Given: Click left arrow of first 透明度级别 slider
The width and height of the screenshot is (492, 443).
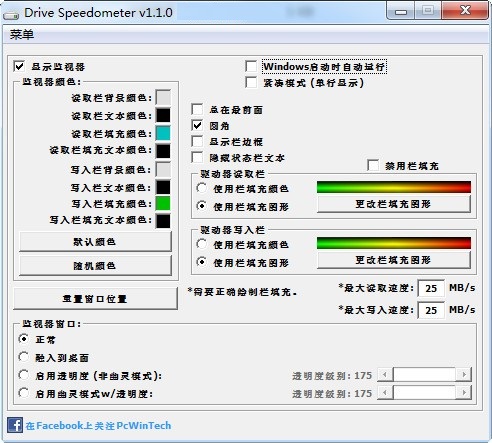Looking at the screenshot, I should pos(385,375).
